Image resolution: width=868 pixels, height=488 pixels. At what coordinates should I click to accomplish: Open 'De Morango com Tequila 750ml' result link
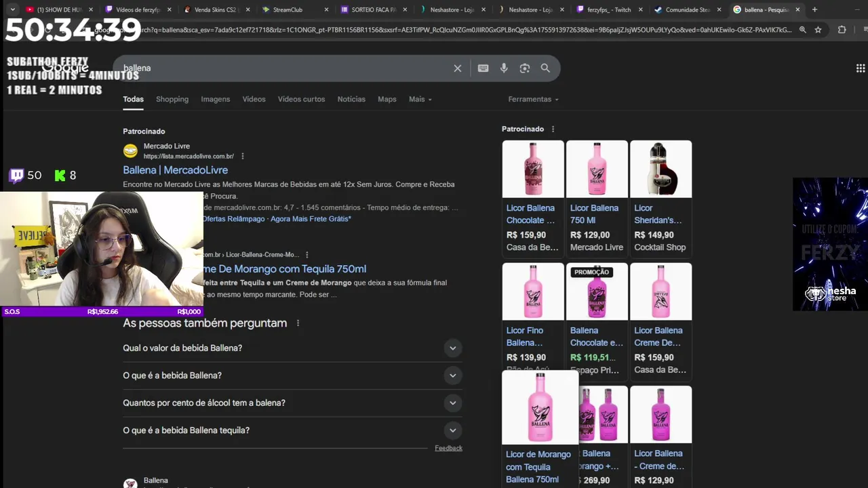[285, 269]
